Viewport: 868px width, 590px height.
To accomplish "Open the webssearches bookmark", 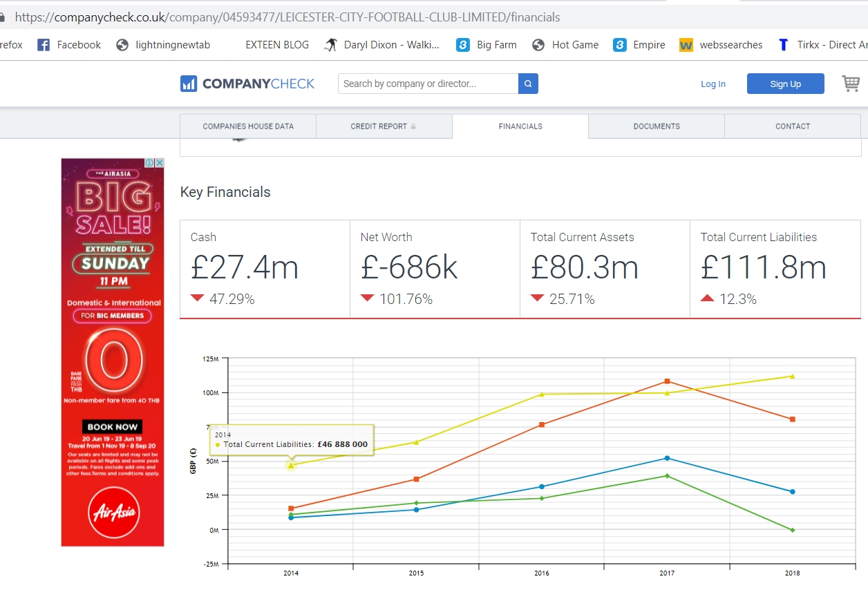I will (x=721, y=45).
